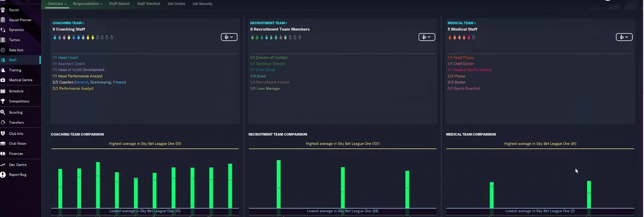Open Medical Centre icon in sidebar
This screenshot has width=644, height=217.
3,80
